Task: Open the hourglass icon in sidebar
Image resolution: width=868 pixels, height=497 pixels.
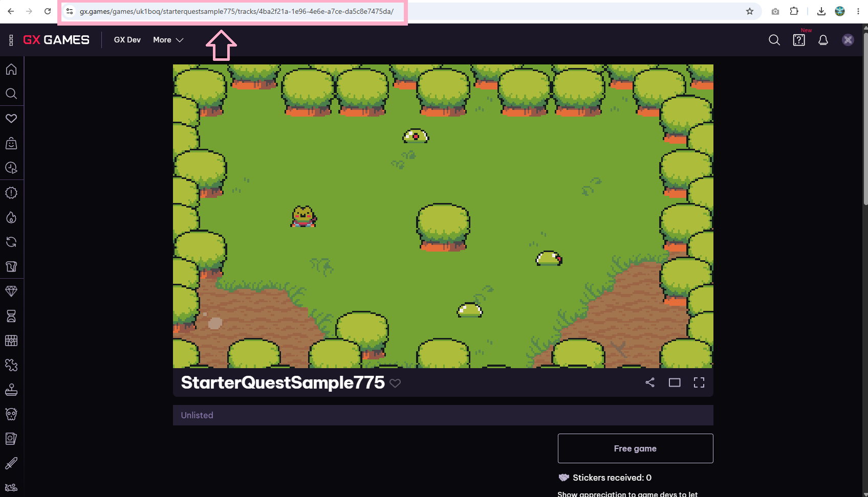Action: click(11, 316)
